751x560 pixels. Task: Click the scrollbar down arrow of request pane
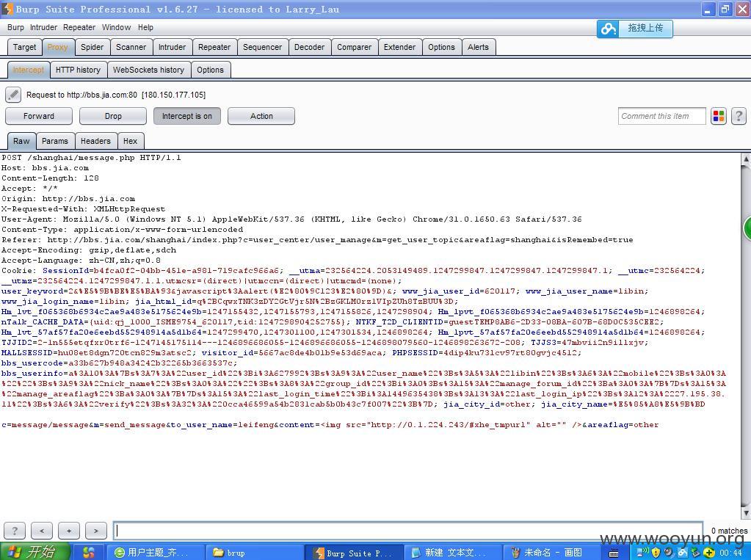pyautogui.click(x=746, y=513)
